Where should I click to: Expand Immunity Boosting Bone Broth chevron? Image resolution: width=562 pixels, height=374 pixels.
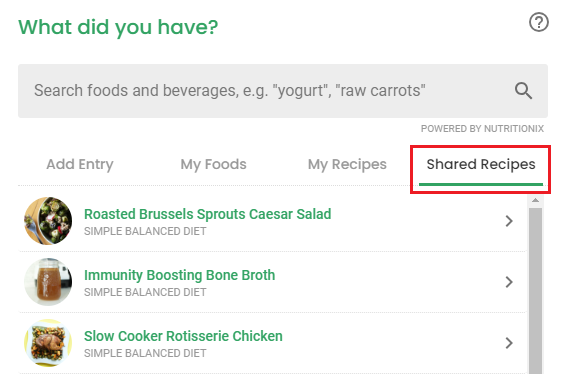click(x=509, y=282)
